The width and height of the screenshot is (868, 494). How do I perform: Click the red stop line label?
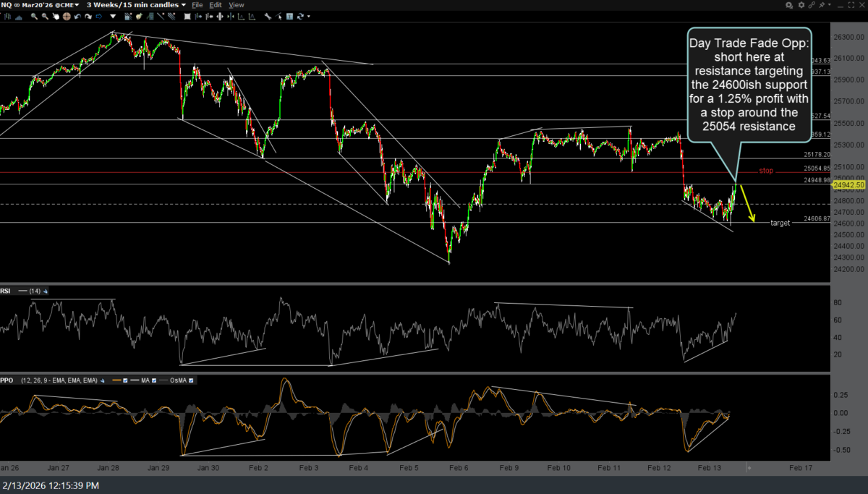click(766, 171)
